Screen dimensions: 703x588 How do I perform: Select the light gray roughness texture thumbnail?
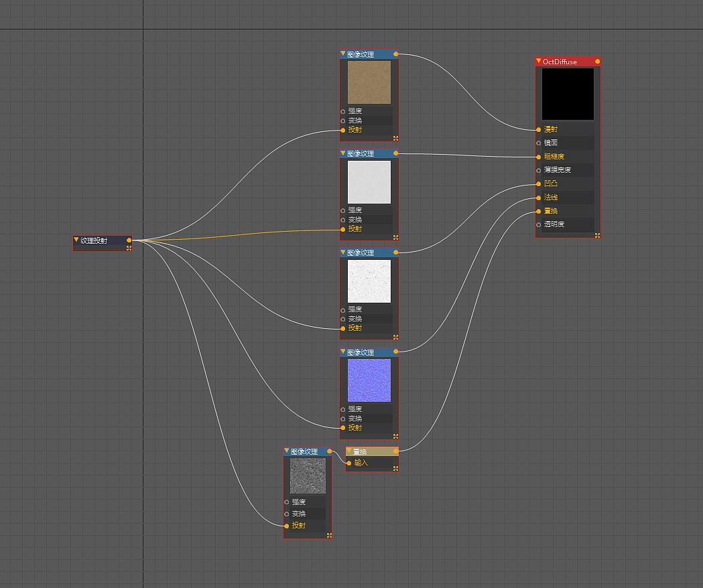pos(369,182)
